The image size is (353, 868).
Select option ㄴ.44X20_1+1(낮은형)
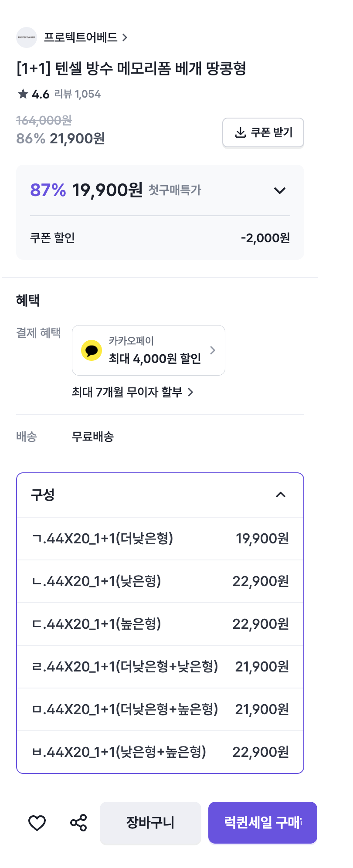coord(160,581)
